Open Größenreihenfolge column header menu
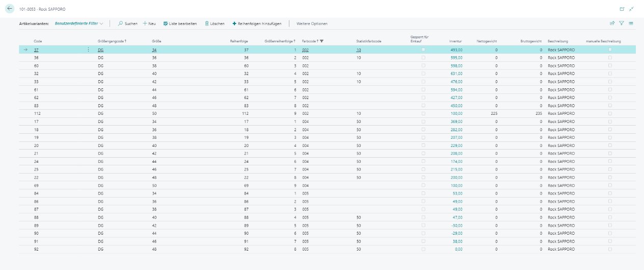 tap(281, 41)
